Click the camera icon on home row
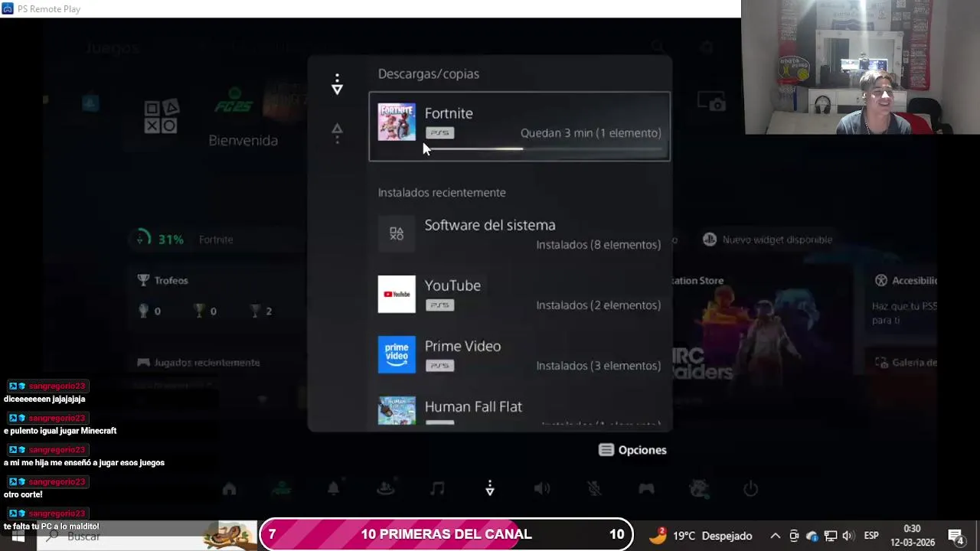Image resolution: width=980 pixels, height=551 pixels. click(x=710, y=102)
